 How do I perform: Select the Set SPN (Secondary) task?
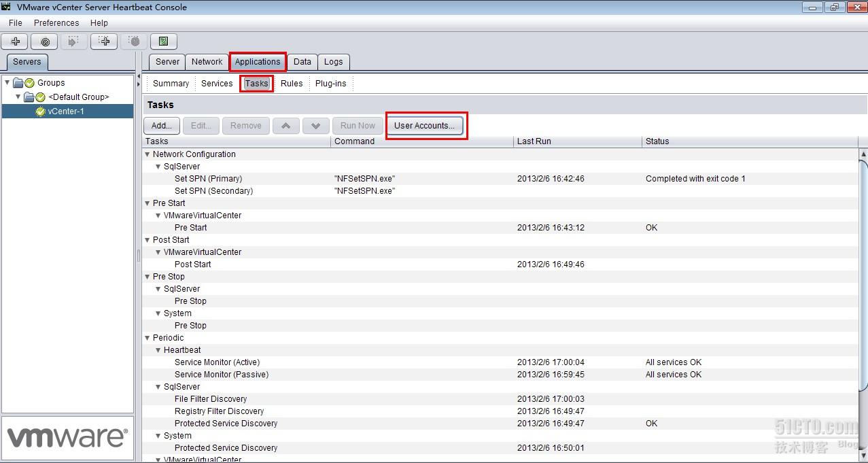500,191
